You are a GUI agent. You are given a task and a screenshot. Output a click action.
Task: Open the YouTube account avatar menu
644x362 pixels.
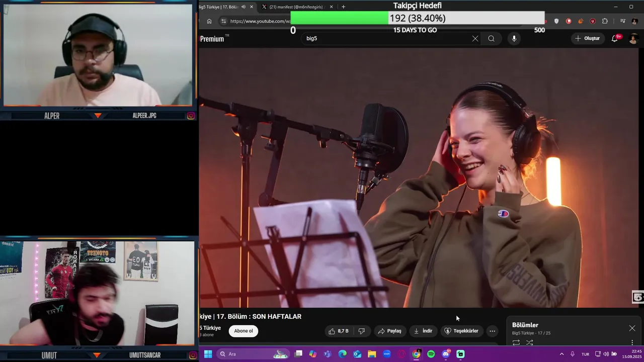[x=633, y=38]
